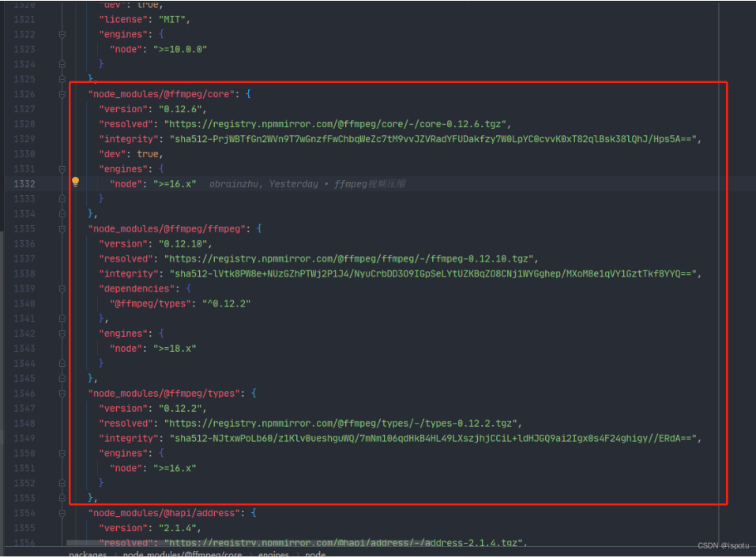This screenshot has width=756, height=558.
Task: Click line number 1332 in gutter
Action: click(24, 183)
